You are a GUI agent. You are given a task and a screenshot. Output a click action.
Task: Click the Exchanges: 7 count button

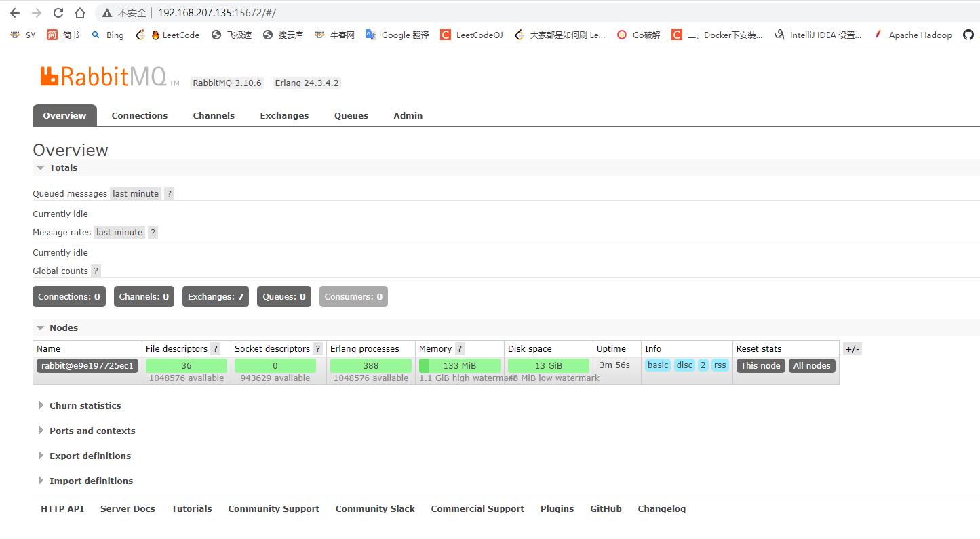click(x=216, y=296)
